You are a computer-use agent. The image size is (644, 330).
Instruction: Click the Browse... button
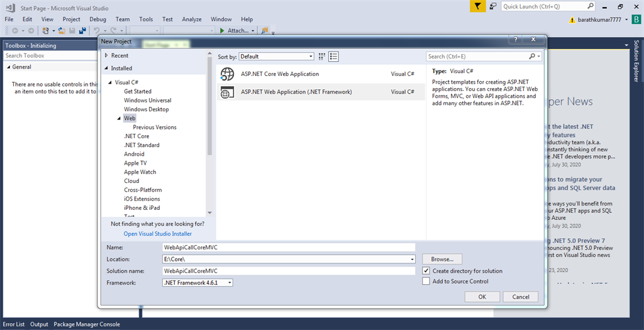tap(442, 260)
